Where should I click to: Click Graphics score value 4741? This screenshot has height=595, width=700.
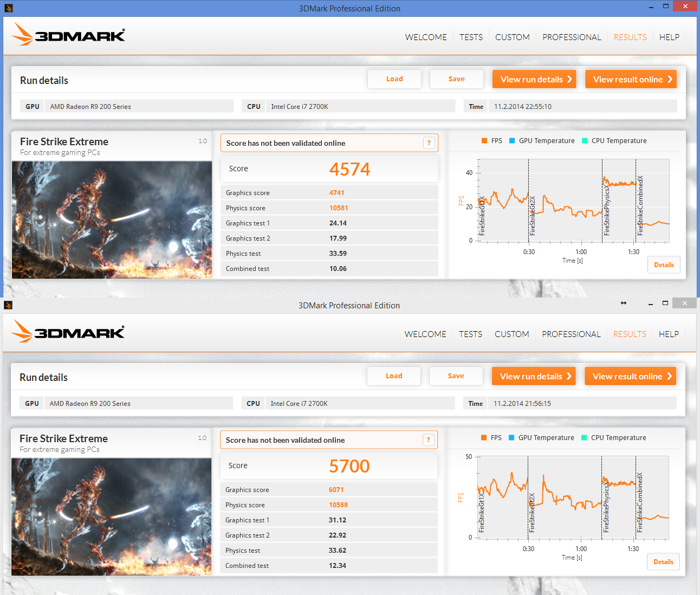click(x=337, y=193)
